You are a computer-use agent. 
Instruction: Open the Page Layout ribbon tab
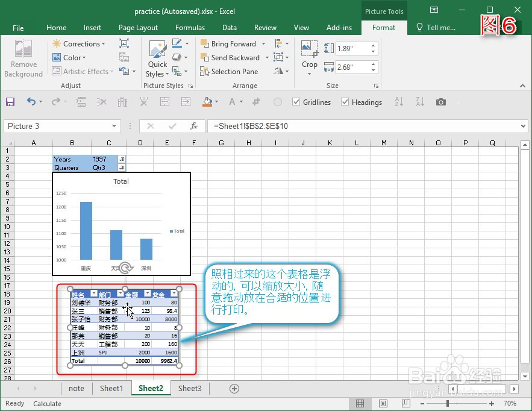click(138, 27)
